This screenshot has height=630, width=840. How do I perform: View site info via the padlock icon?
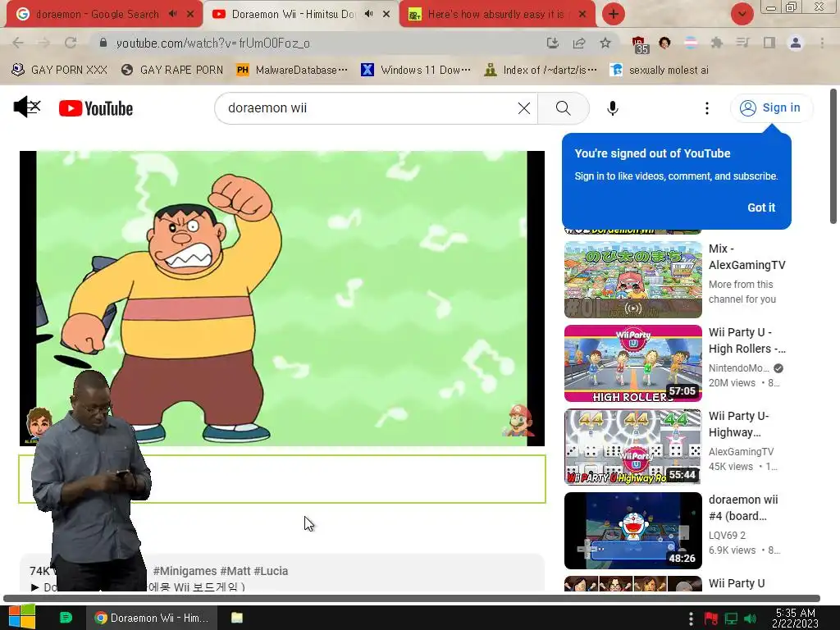pos(103,43)
